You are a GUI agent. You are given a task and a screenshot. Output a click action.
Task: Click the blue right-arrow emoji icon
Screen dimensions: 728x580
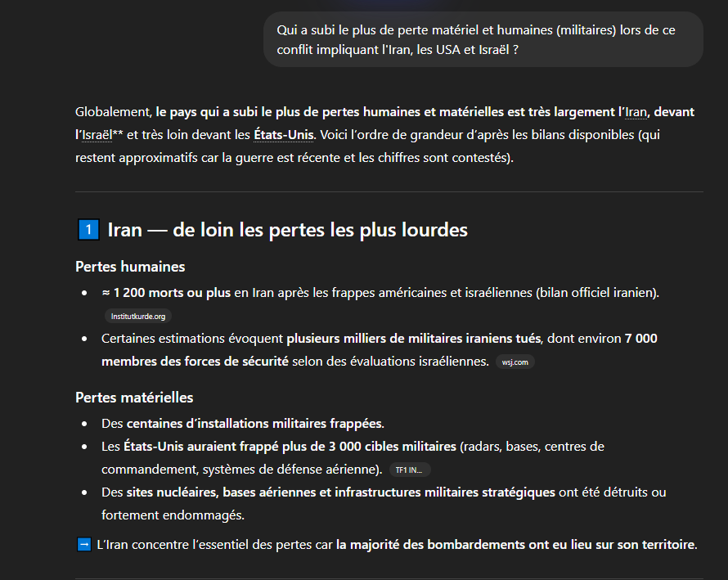coord(83,544)
